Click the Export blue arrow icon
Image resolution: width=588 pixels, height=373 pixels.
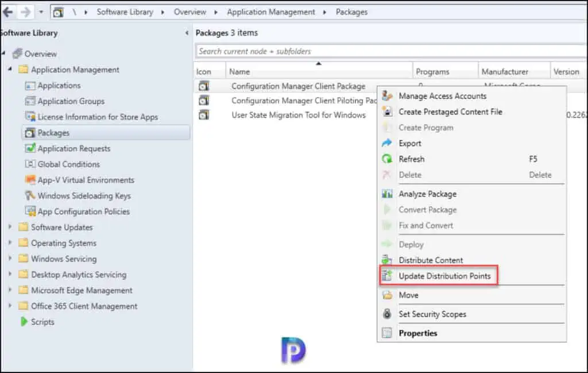click(387, 143)
